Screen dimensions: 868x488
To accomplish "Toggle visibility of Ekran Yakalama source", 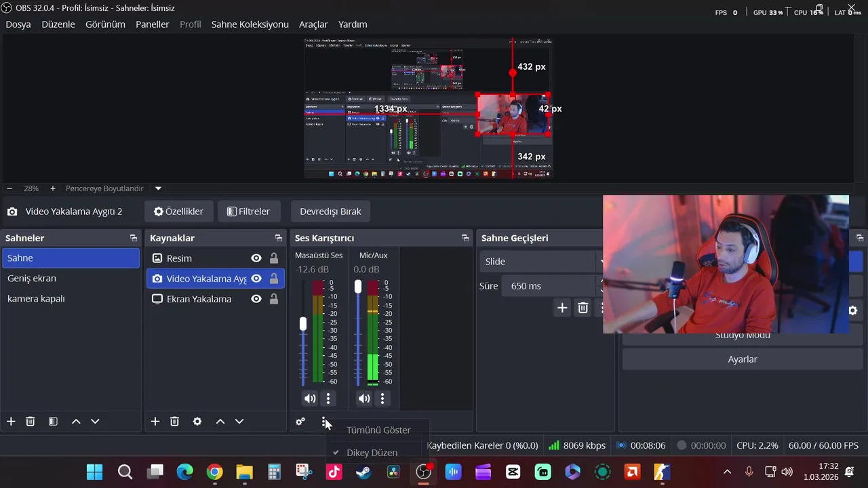I will coord(256,299).
